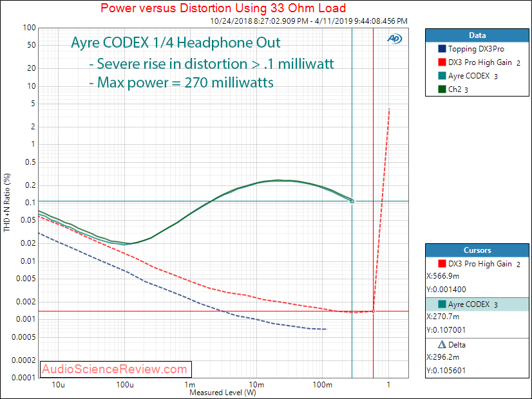This screenshot has width=532, height=399.
Task: Click the Delta triangle icon
Action: [x=442, y=345]
